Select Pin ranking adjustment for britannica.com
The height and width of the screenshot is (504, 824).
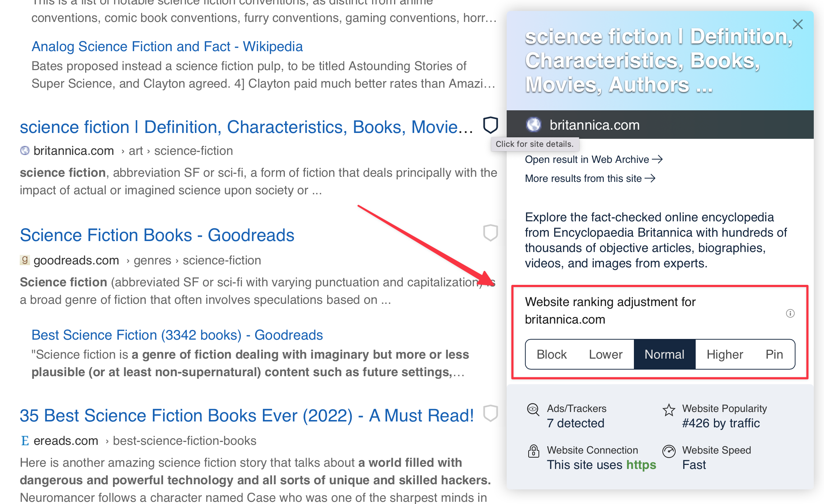(x=774, y=354)
